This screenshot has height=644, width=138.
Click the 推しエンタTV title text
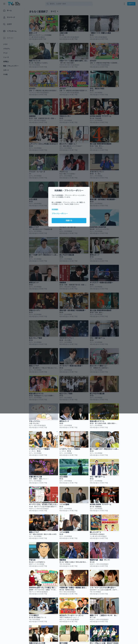[x=95, y=532]
